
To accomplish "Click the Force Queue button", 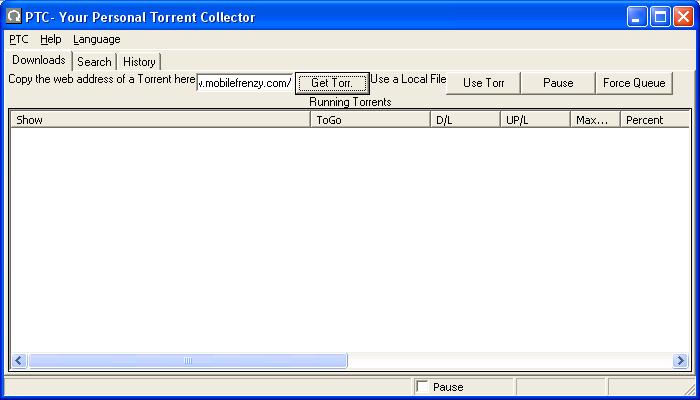I will pos(634,83).
